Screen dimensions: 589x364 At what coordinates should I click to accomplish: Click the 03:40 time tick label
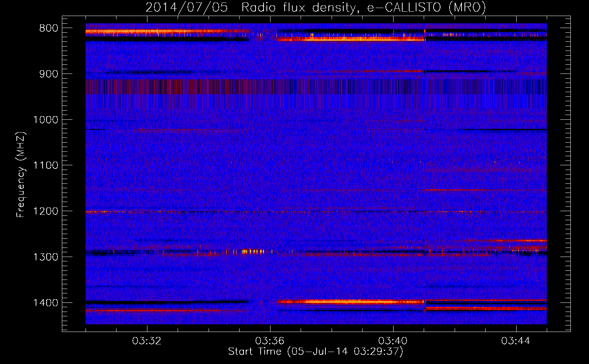coord(393,341)
